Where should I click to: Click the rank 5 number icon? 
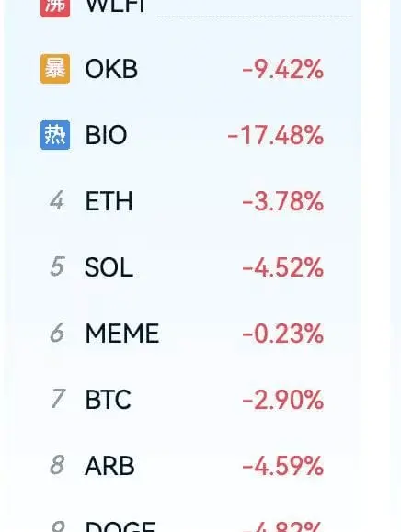[x=57, y=266]
